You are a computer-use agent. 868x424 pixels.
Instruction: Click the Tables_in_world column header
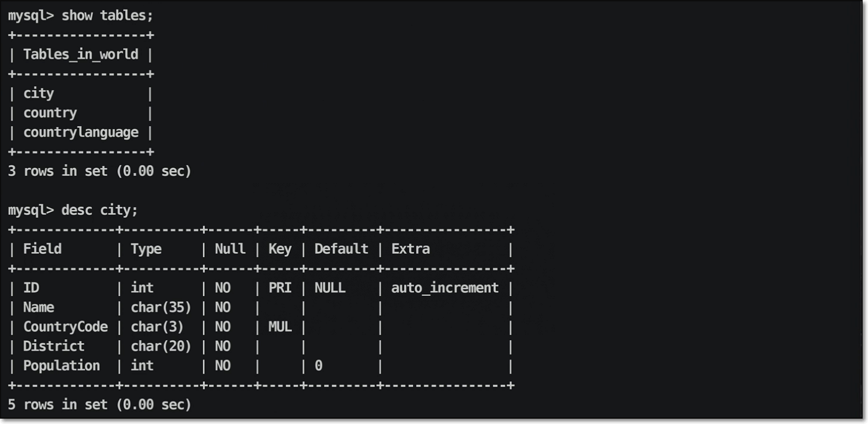tap(81, 55)
